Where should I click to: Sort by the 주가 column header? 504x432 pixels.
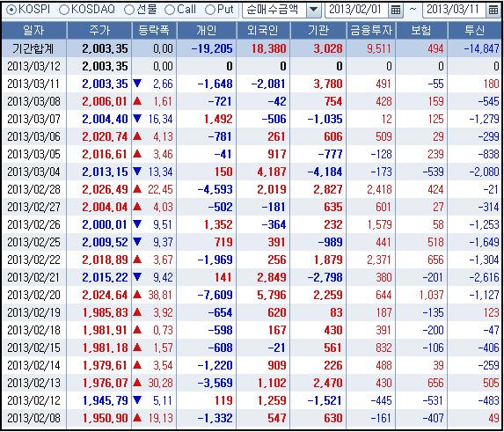click(x=99, y=30)
